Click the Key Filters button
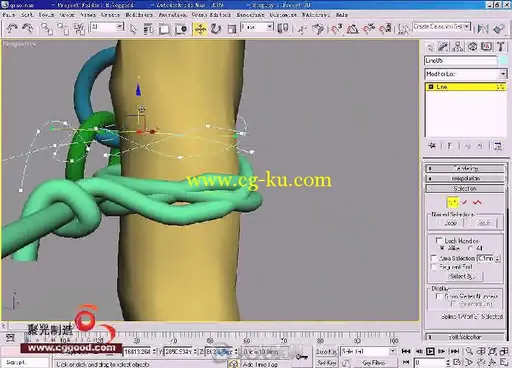This screenshot has width=512, height=368. coord(373,362)
